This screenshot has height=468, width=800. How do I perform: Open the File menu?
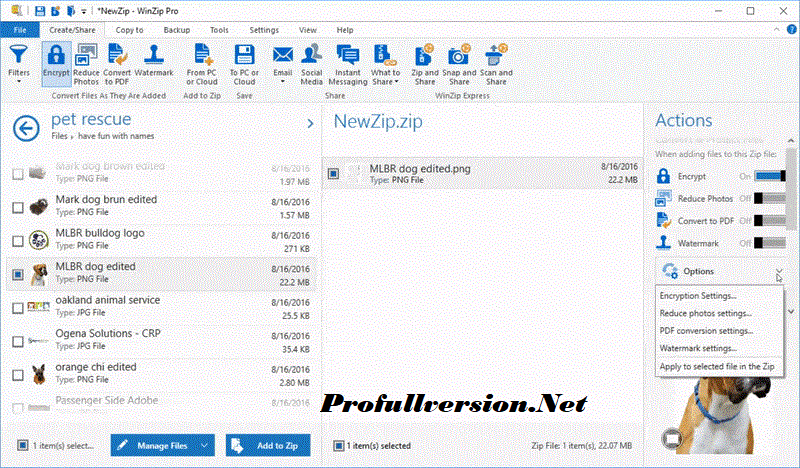20,30
